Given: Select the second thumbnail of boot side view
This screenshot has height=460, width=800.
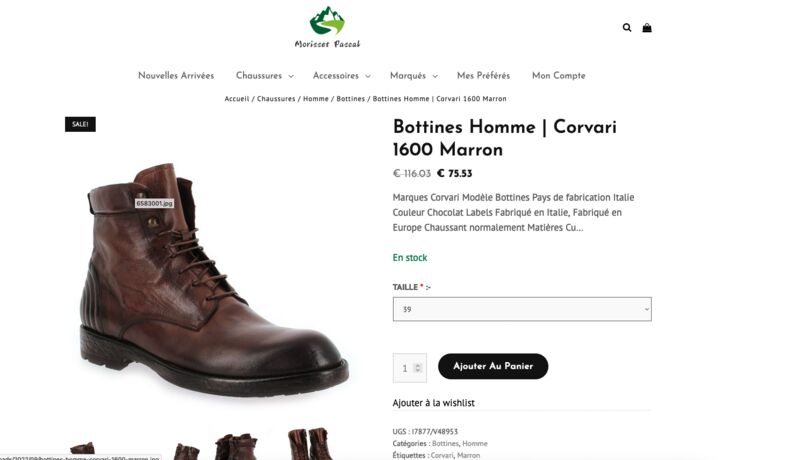Looking at the screenshot, I should (186, 451).
